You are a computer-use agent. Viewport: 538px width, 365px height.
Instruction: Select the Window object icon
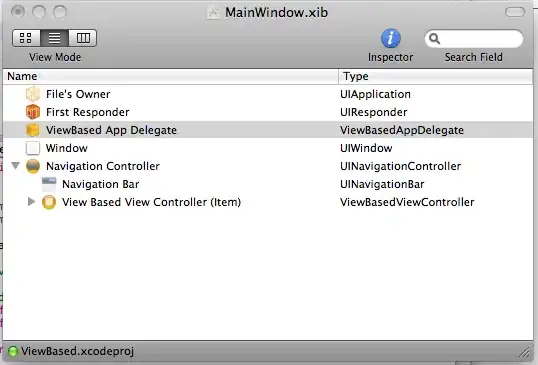click(x=33, y=148)
